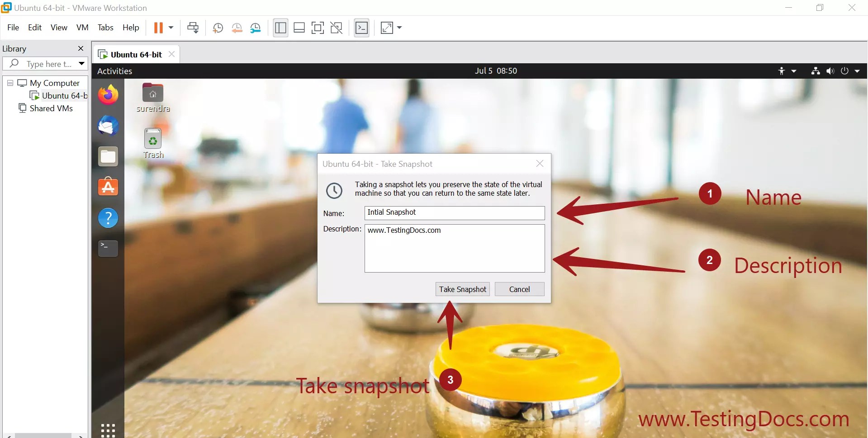Suspend the virtual machine
The image size is (868, 438).
click(160, 28)
